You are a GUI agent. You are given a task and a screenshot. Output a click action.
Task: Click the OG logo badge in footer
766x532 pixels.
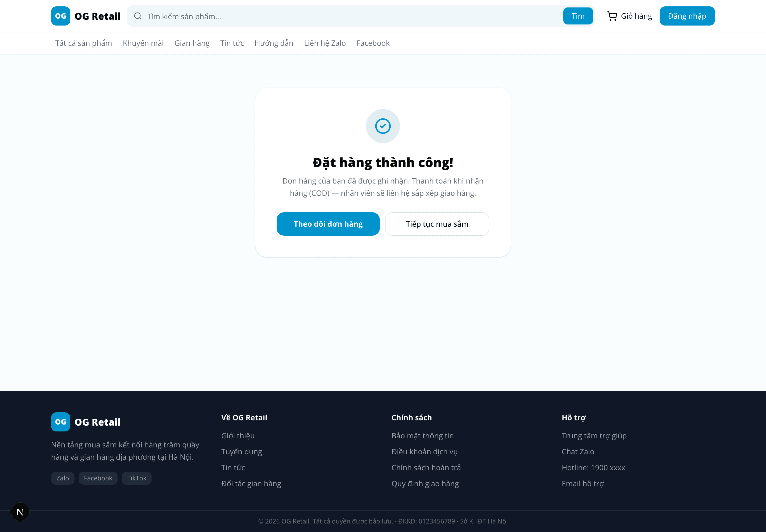point(60,422)
